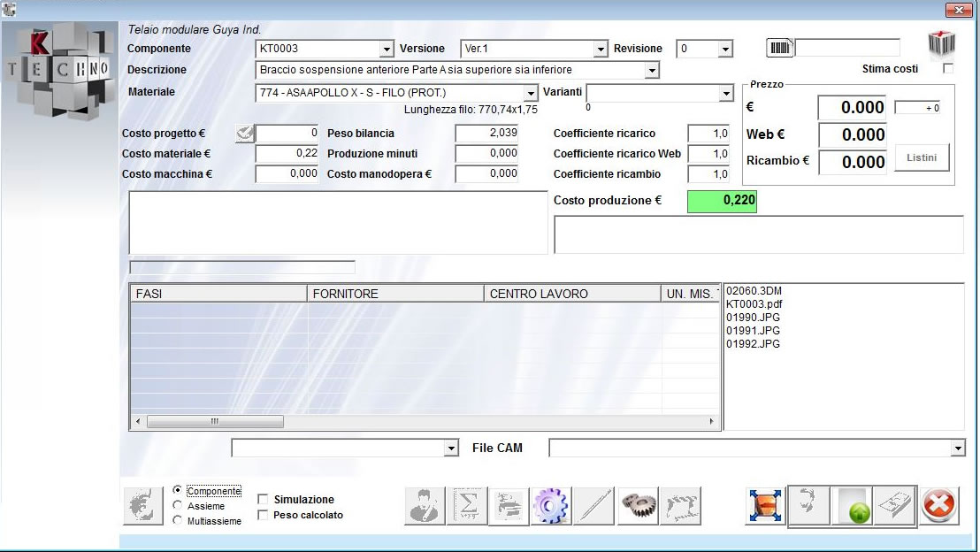This screenshot has height=552, width=980.
Task: Click the small barcode icon button
Action: (x=780, y=48)
